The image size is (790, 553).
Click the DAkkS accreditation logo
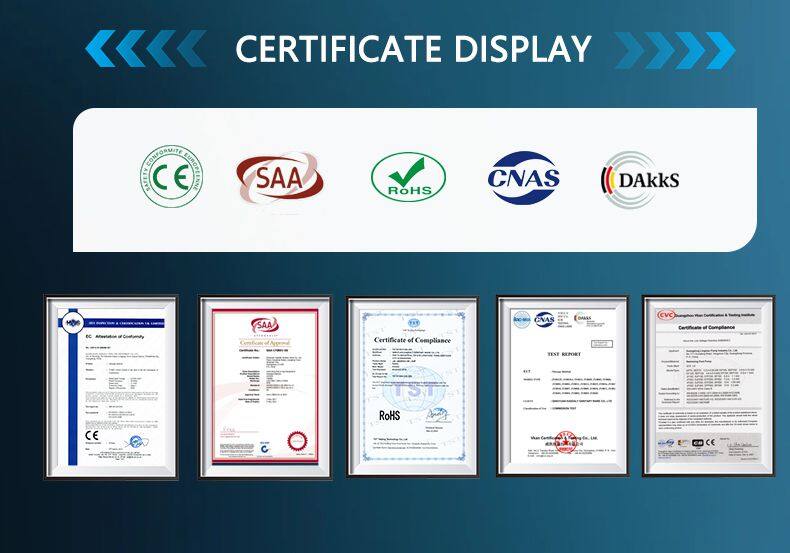[640, 180]
